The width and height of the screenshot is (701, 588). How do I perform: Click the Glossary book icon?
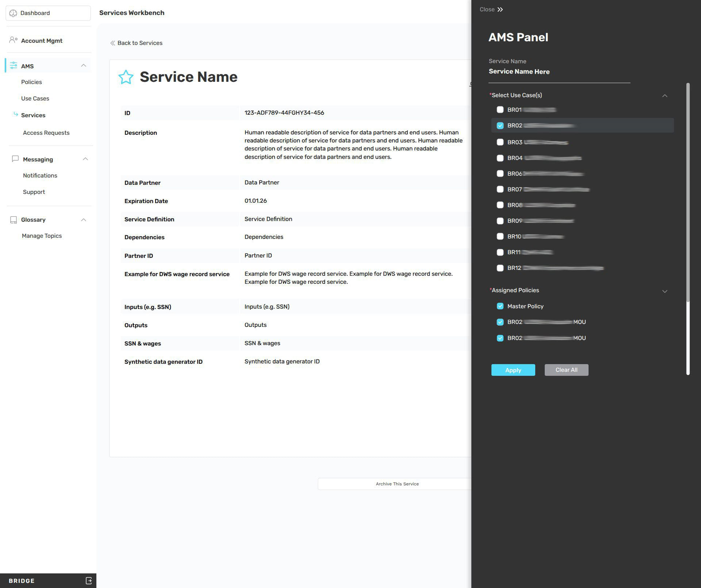14,219
